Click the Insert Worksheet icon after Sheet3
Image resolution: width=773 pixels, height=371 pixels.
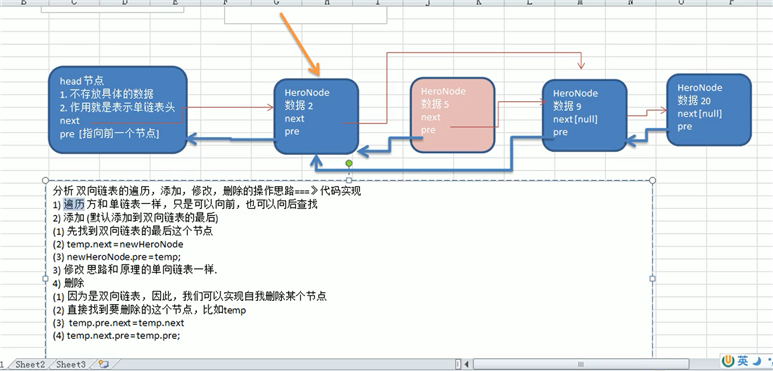[x=103, y=365]
